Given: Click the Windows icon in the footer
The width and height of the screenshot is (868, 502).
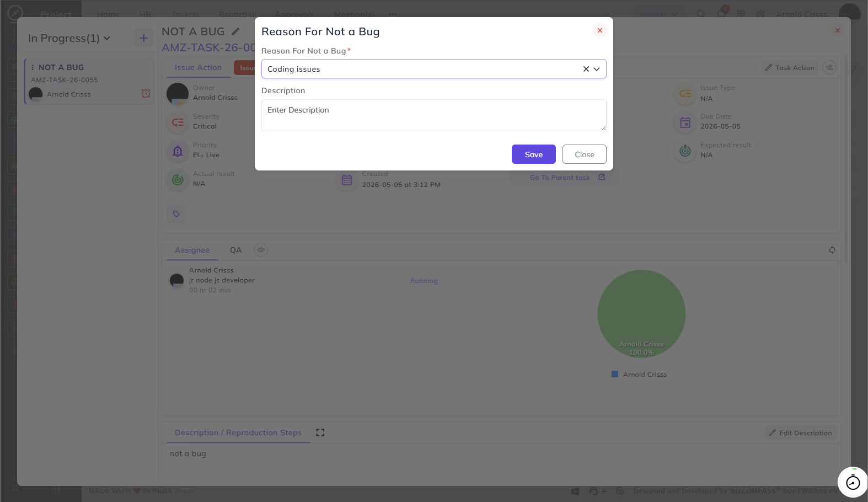Looking at the screenshot, I should [575, 491].
